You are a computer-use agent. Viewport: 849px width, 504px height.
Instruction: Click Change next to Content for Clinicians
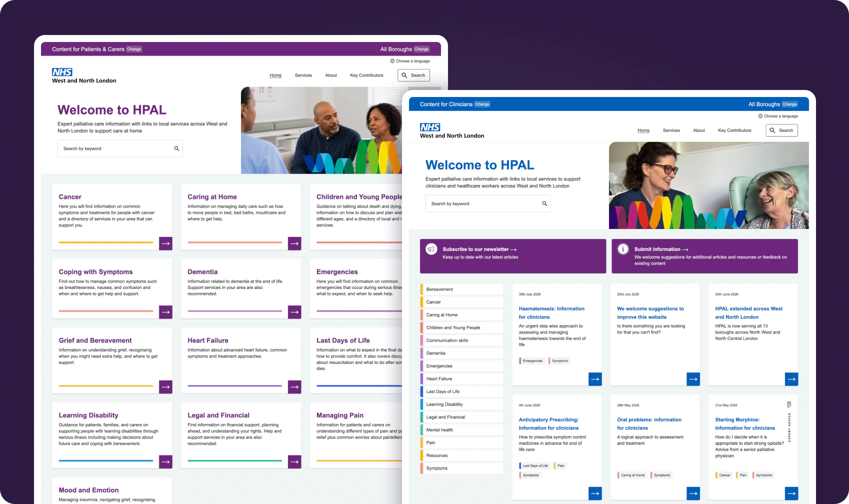(x=482, y=104)
